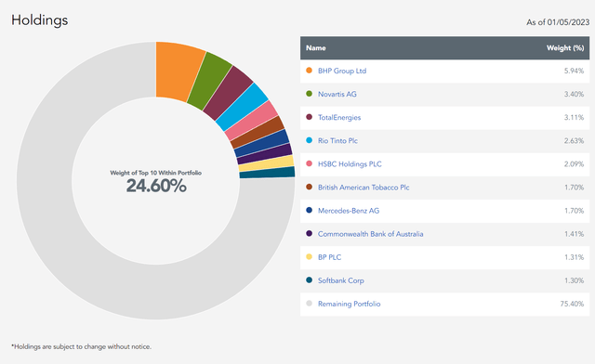Click the orange BHP Group legend dot
The image size is (595, 364).
(309, 71)
